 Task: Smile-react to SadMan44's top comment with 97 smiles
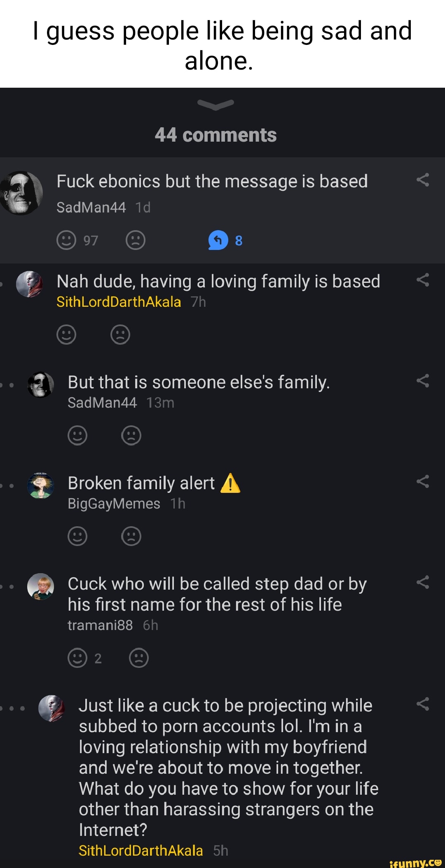pyautogui.click(x=66, y=240)
